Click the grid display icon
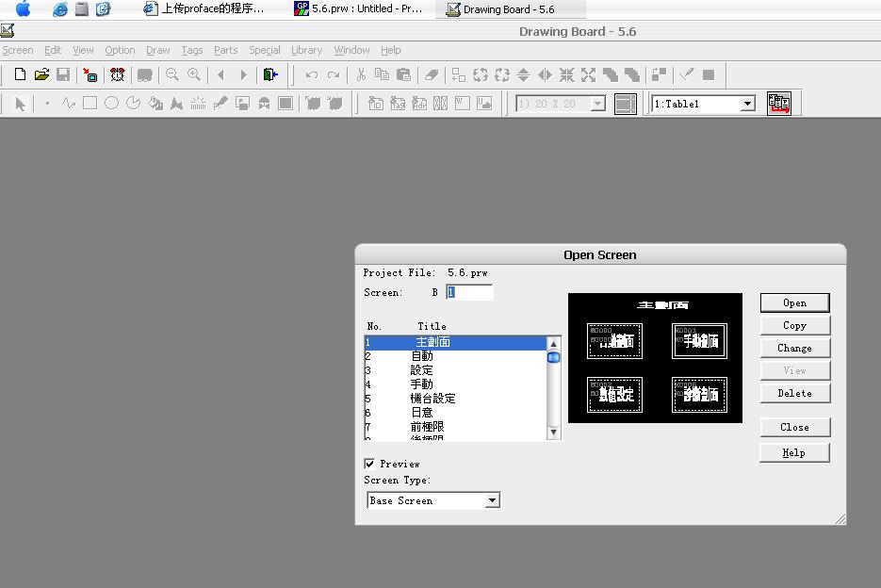This screenshot has width=881, height=588. coord(625,104)
